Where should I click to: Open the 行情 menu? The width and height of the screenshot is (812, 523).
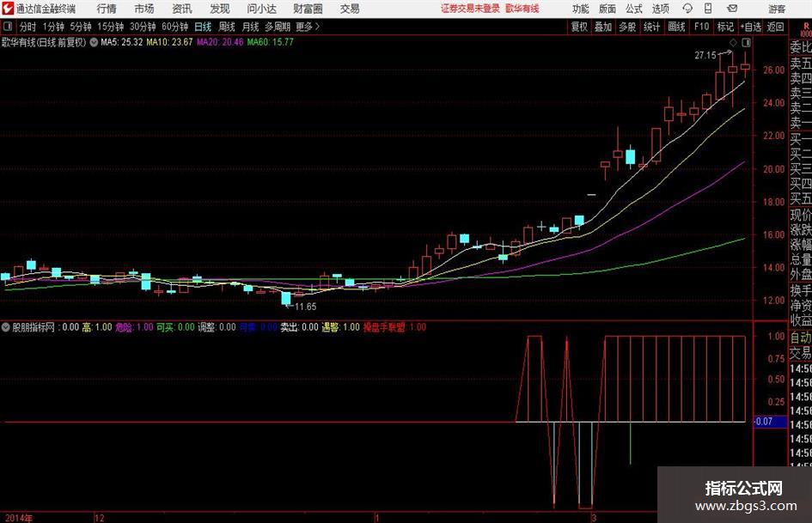pos(107,9)
